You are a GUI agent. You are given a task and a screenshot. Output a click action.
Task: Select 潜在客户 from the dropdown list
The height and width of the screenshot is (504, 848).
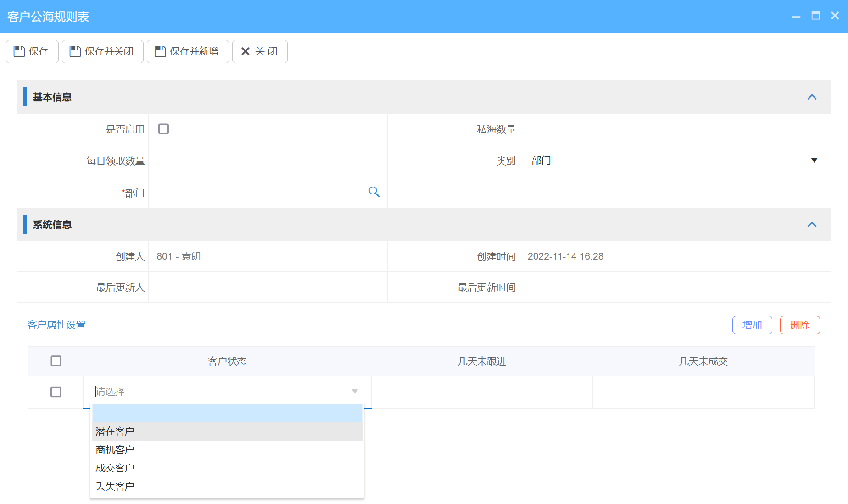tap(115, 431)
